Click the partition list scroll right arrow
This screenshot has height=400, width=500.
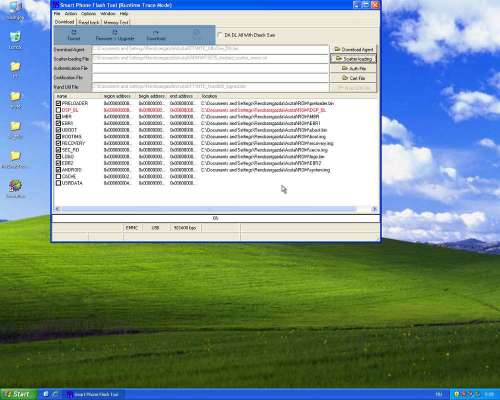pos(374,209)
